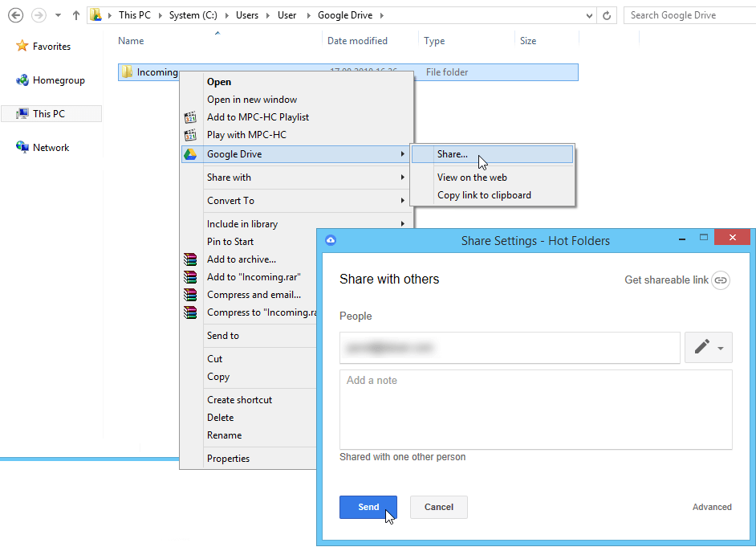The height and width of the screenshot is (547, 756).
Task: Choose Cut from the context menu
Action: point(214,359)
